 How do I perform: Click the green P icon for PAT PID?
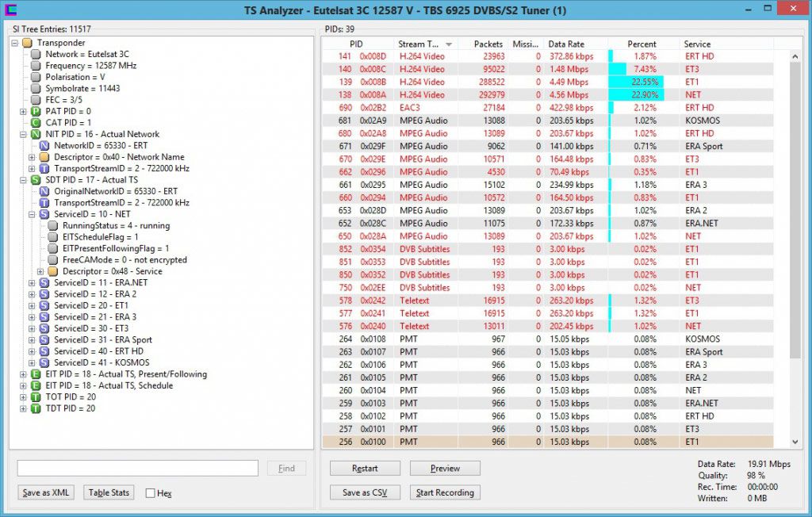pyautogui.click(x=35, y=112)
